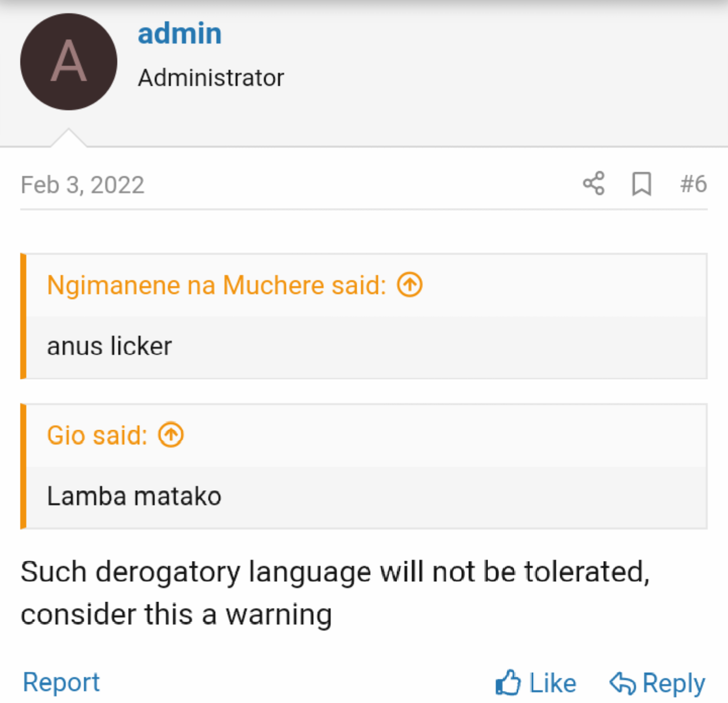Report this post

[61, 682]
